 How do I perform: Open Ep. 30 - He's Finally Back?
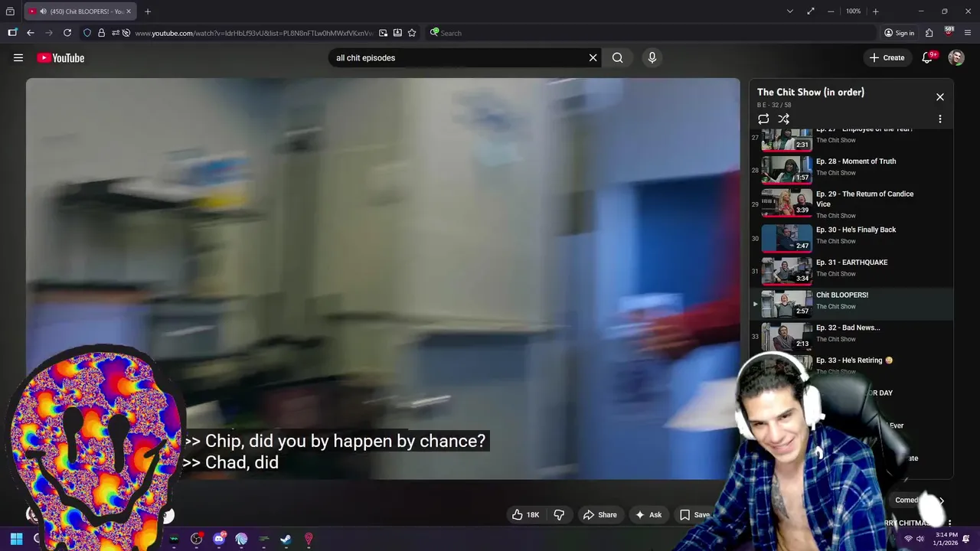pyautogui.click(x=850, y=237)
